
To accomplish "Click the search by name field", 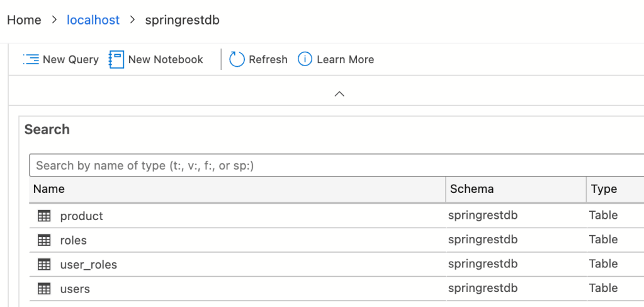I will tap(334, 165).
